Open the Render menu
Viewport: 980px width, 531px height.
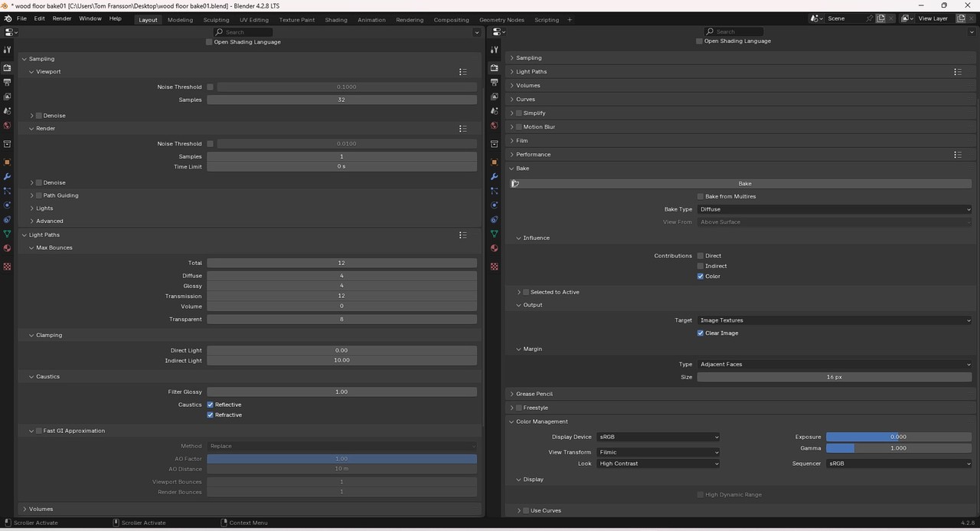[61, 18]
